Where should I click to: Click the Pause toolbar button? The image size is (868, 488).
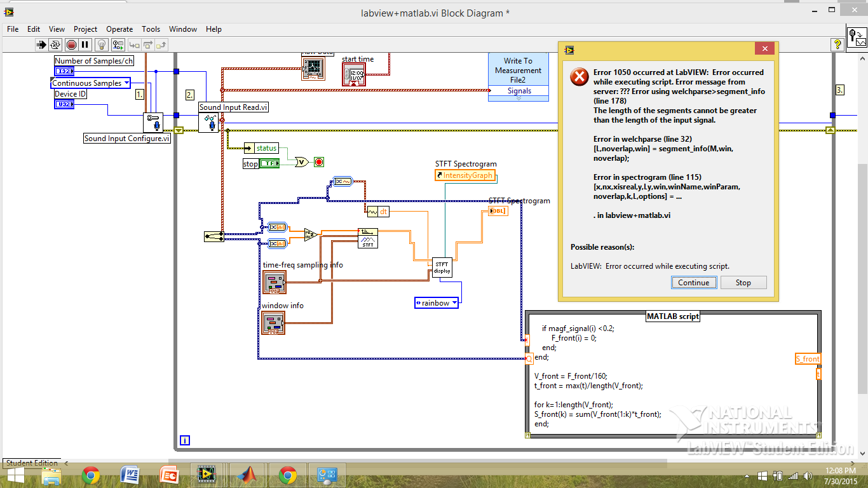click(85, 44)
